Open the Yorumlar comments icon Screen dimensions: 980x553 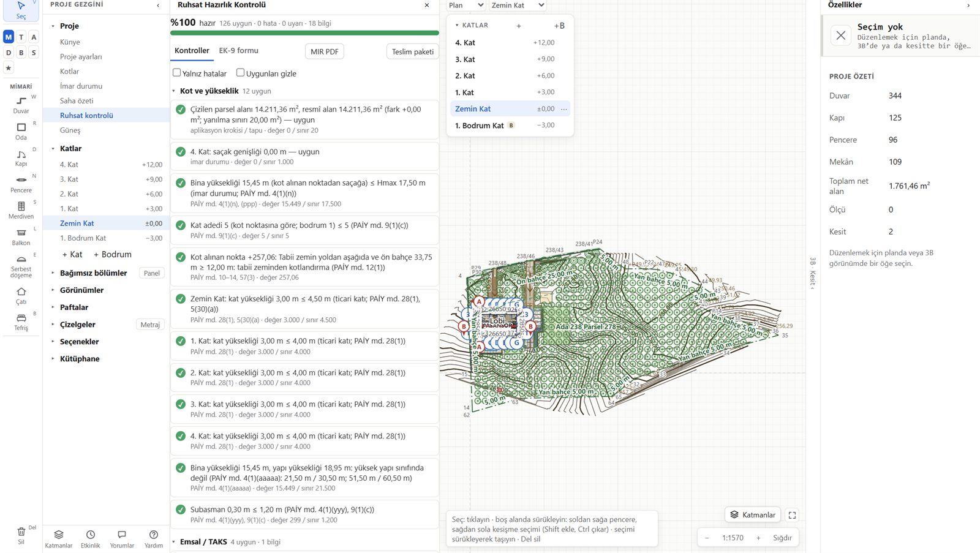pos(122,539)
